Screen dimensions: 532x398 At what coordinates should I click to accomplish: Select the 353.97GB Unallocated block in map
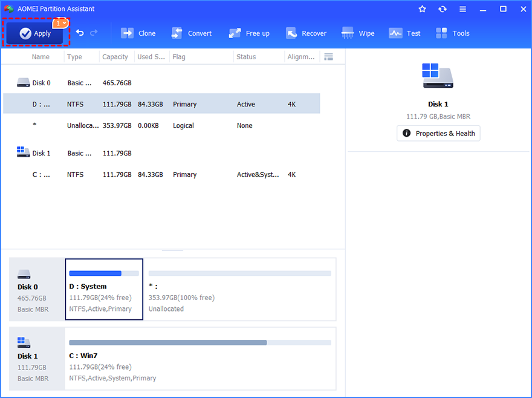[239, 289]
